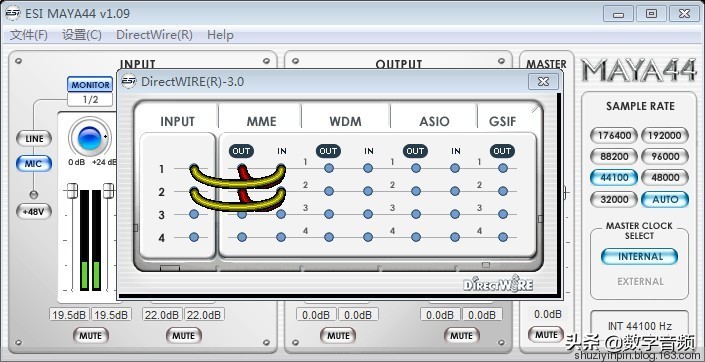Close the DirectWIRE window
This screenshot has width=705, height=362.
tap(544, 81)
